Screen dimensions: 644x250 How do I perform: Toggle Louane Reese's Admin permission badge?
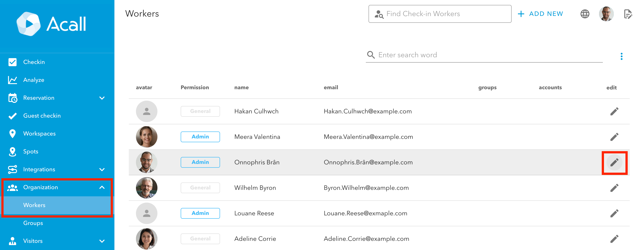[200, 213]
